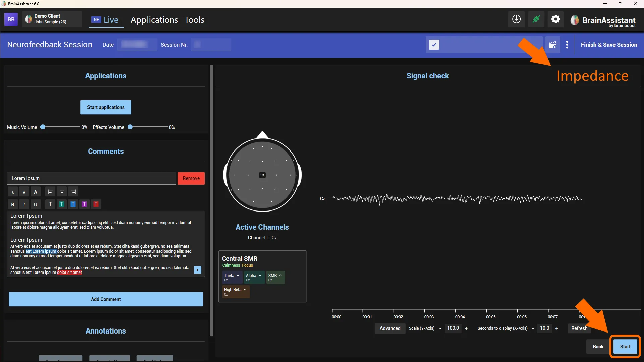Apply center text alignment in comment editor

tap(62, 192)
